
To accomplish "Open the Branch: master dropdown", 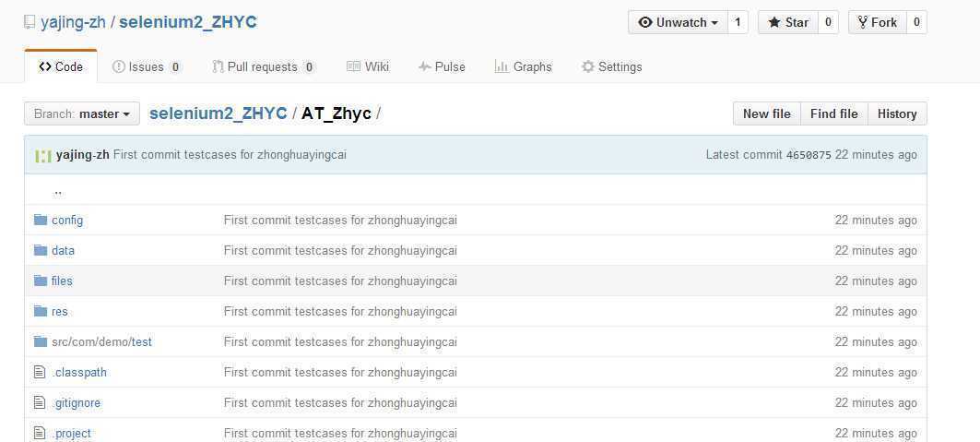I will pos(82,113).
